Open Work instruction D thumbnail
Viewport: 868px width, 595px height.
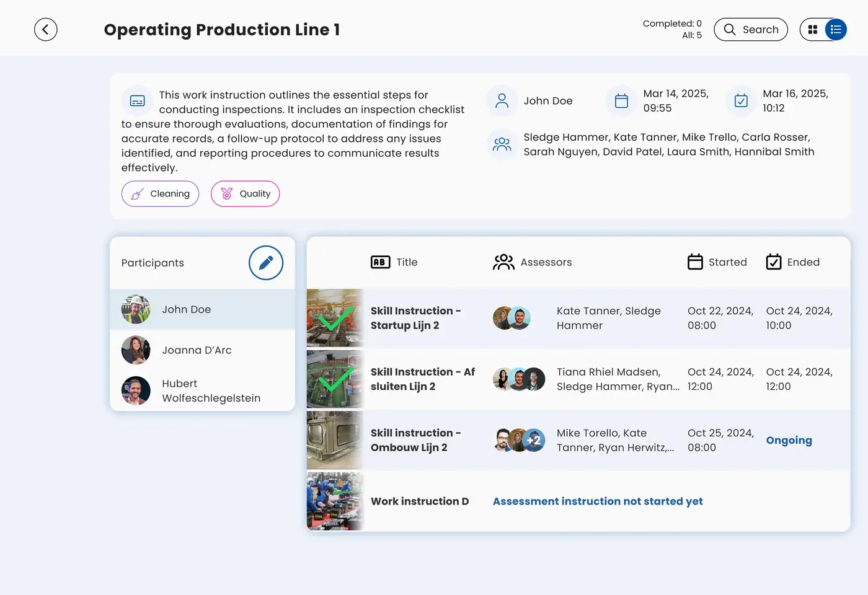click(x=335, y=501)
